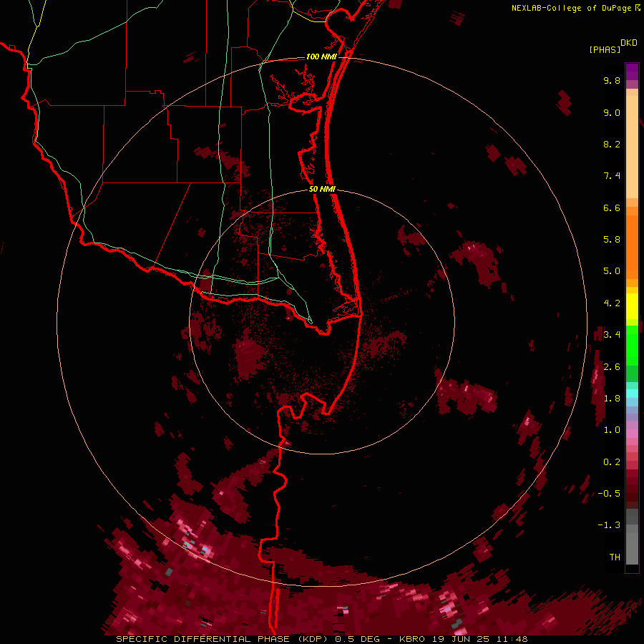Pick the light peach segment of the color bar

(632, 147)
